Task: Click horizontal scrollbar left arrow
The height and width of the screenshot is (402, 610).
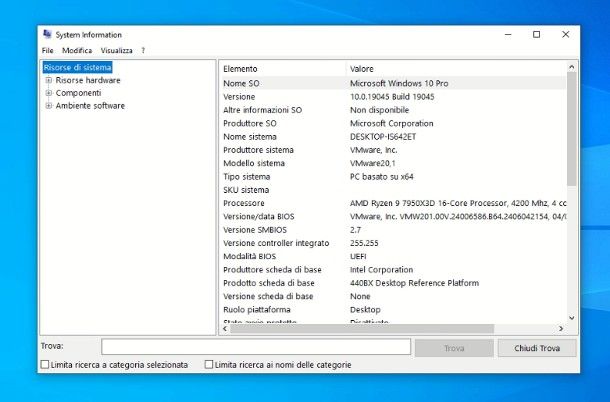Action: [x=225, y=329]
